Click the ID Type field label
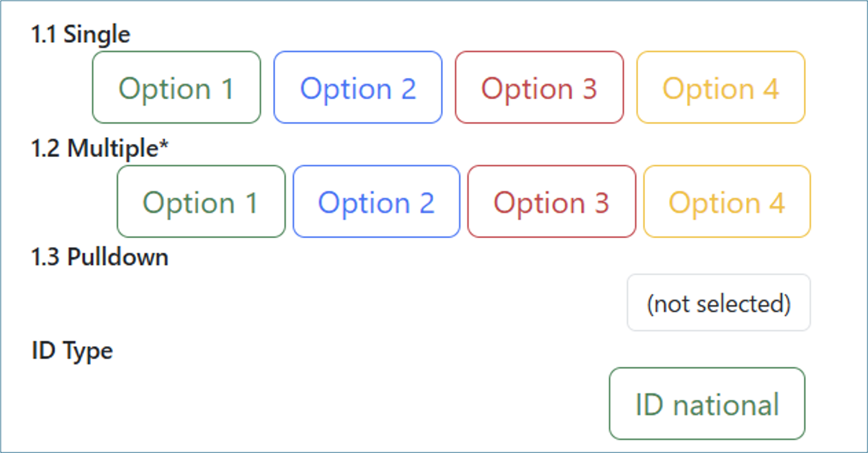This screenshot has height=453, width=868. tap(72, 351)
